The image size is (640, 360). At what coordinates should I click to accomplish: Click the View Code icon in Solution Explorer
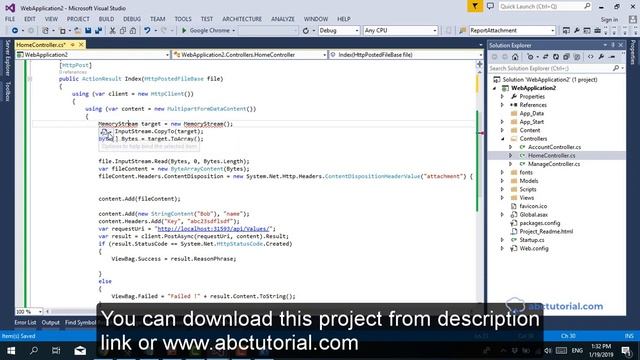pyautogui.click(x=590, y=57)
